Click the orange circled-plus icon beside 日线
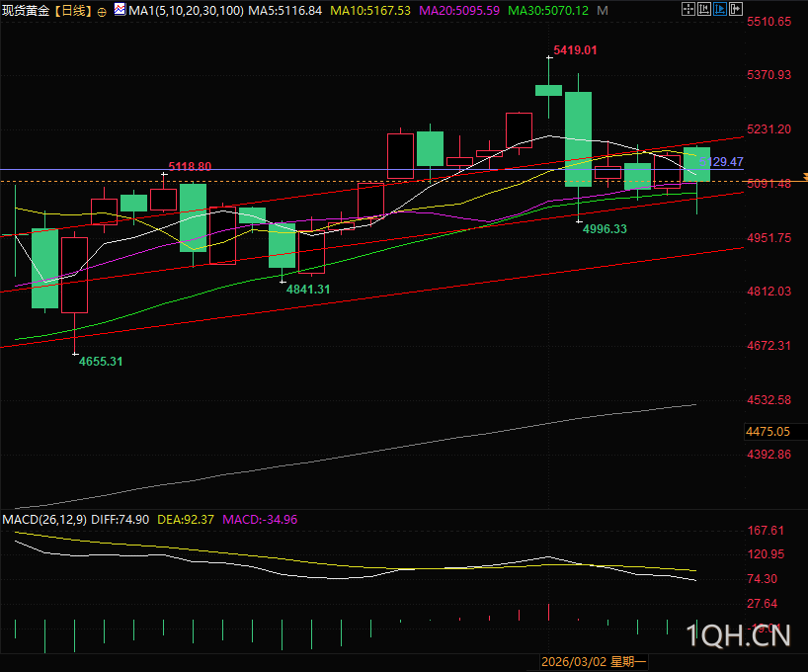 click(x=102, y=12)
